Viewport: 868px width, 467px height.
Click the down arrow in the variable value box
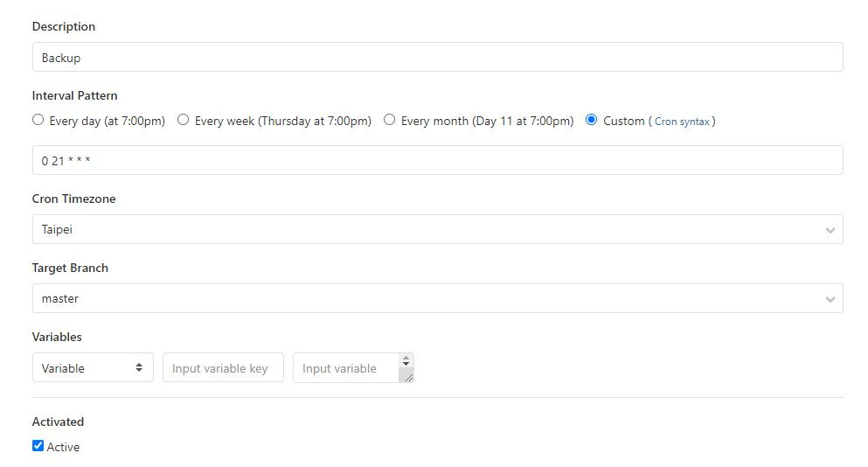(406, 364)
